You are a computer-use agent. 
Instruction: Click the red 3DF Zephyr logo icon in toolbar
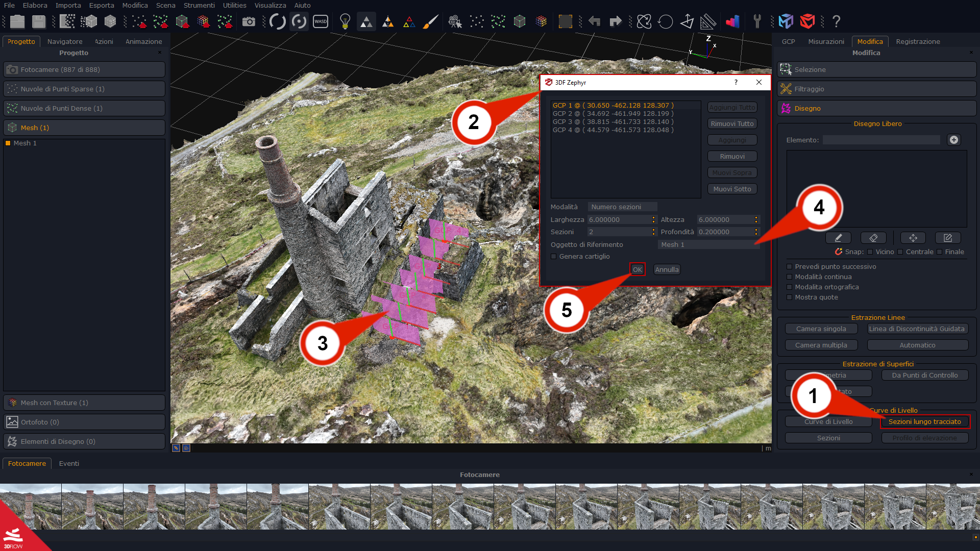coord(807,21)
